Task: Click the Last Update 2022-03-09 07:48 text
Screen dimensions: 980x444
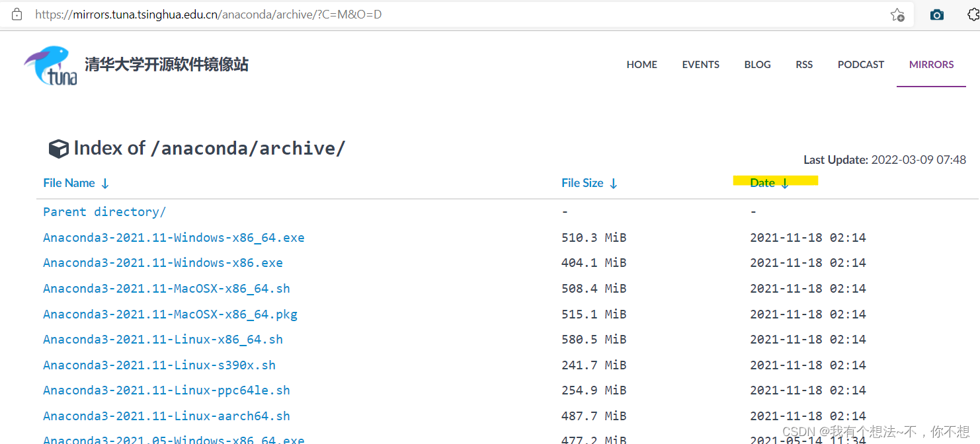Action: 885,160
